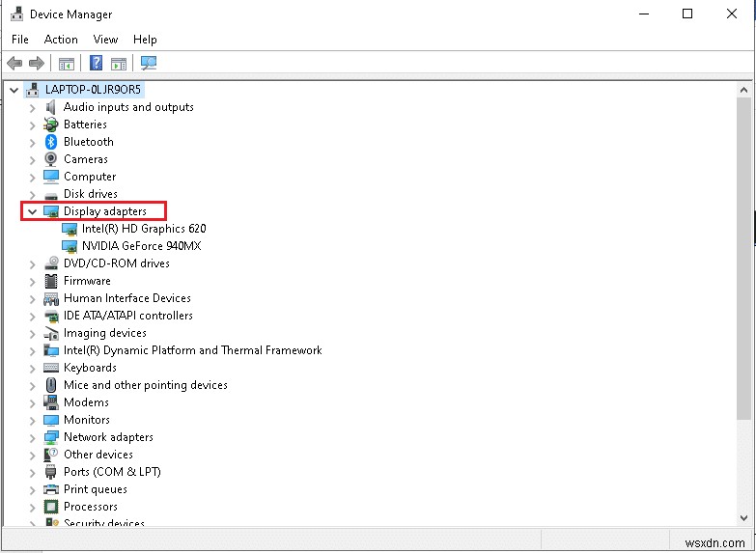Collapse the Display adapters category

(32, 211)
